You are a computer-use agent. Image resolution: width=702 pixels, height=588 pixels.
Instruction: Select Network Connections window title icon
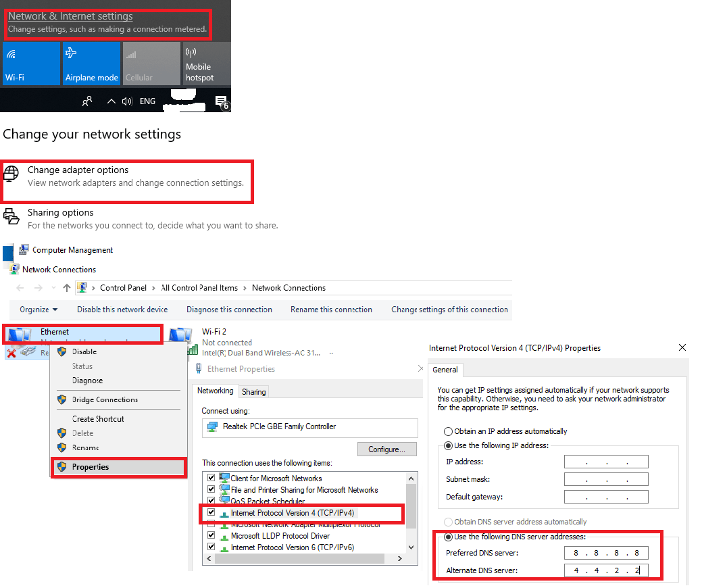[14, 270]
